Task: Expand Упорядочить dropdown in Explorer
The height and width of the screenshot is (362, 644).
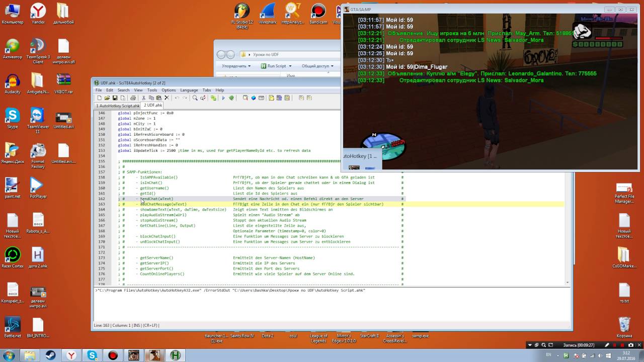Action: 236,66
